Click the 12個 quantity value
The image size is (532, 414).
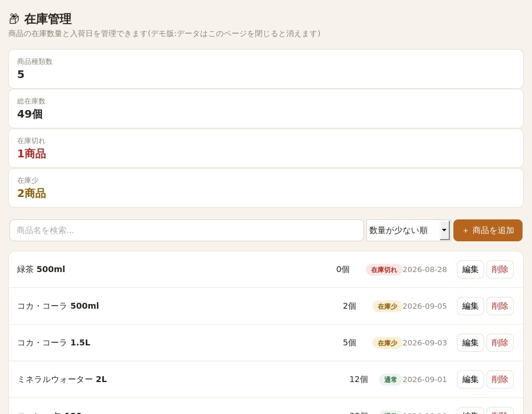pos(359,379)
